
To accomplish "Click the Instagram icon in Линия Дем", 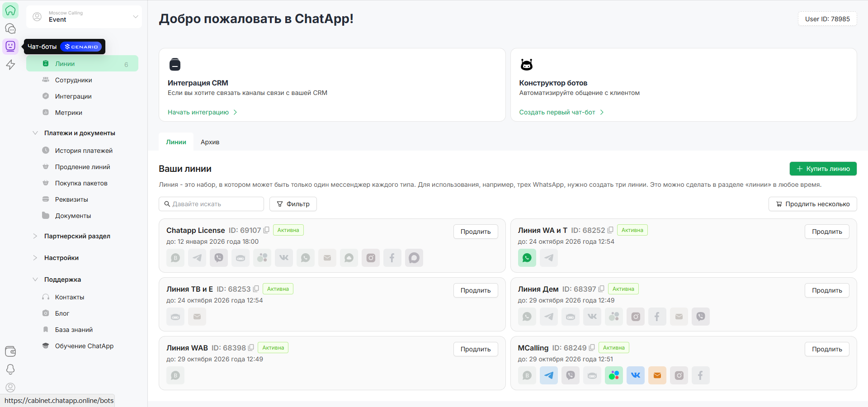I will (635, 317).
